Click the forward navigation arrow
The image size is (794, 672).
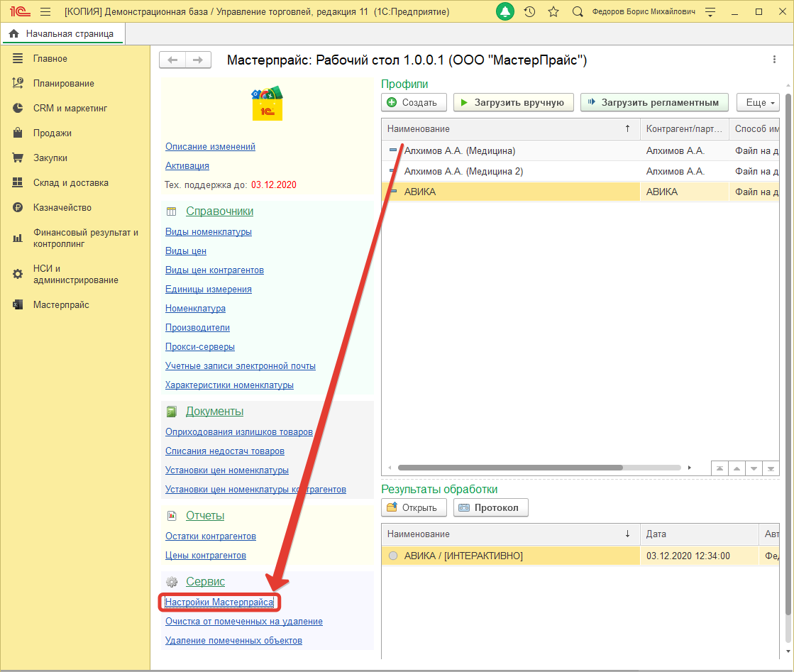198,60
